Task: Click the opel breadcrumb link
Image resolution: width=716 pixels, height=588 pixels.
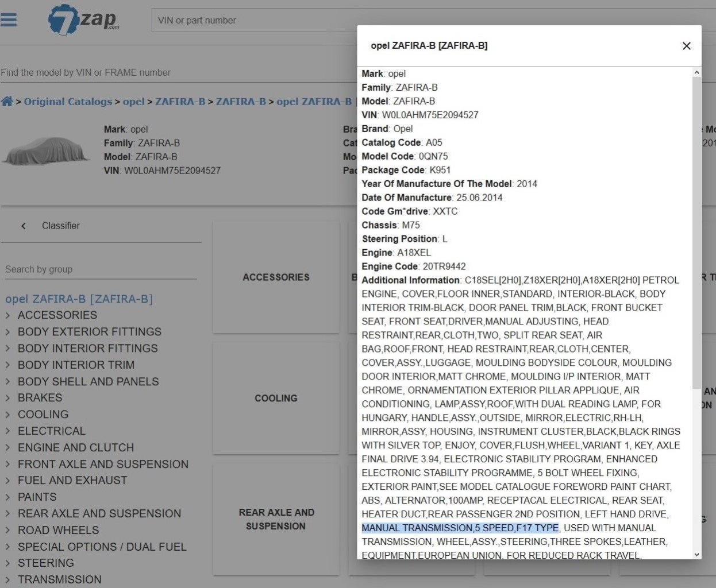Action: pyautogui.click(x=133, y=102)
